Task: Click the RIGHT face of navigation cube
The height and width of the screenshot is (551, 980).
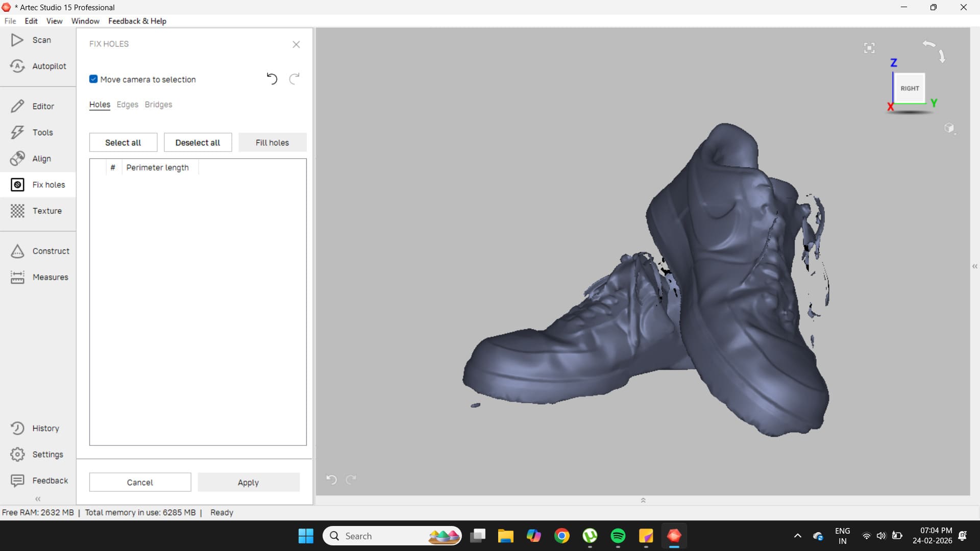Action: click(x=909, y=88)
